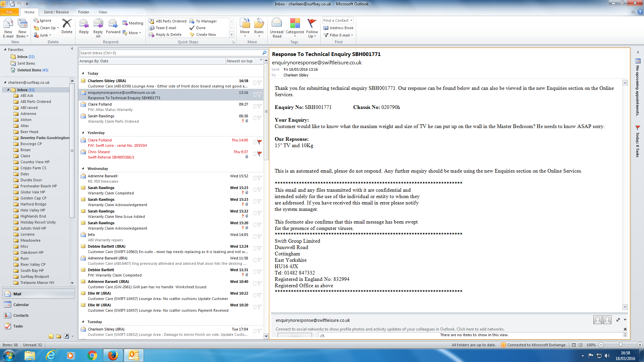Image resolution: width=644 pixels, height=362 pixels.
Task: Forward the selected email
Action: point(113,24)
